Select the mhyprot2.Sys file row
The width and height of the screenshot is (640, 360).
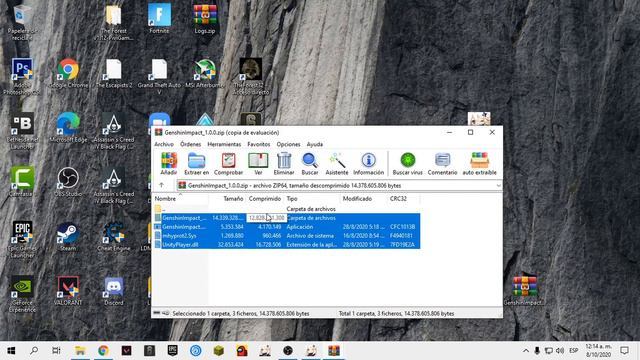click(287, 236)
